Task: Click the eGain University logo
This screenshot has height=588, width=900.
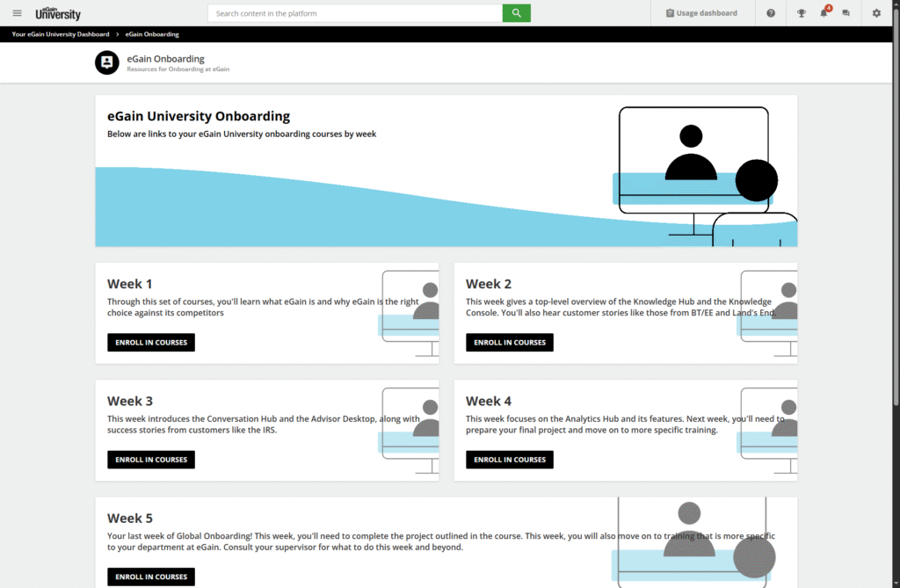Action: coord(58,13)
